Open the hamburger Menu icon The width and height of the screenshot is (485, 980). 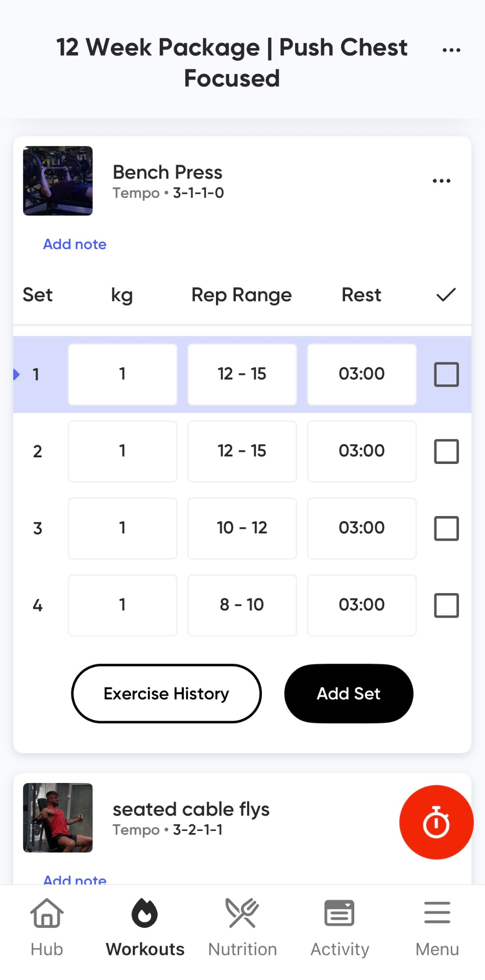[437, 914]
